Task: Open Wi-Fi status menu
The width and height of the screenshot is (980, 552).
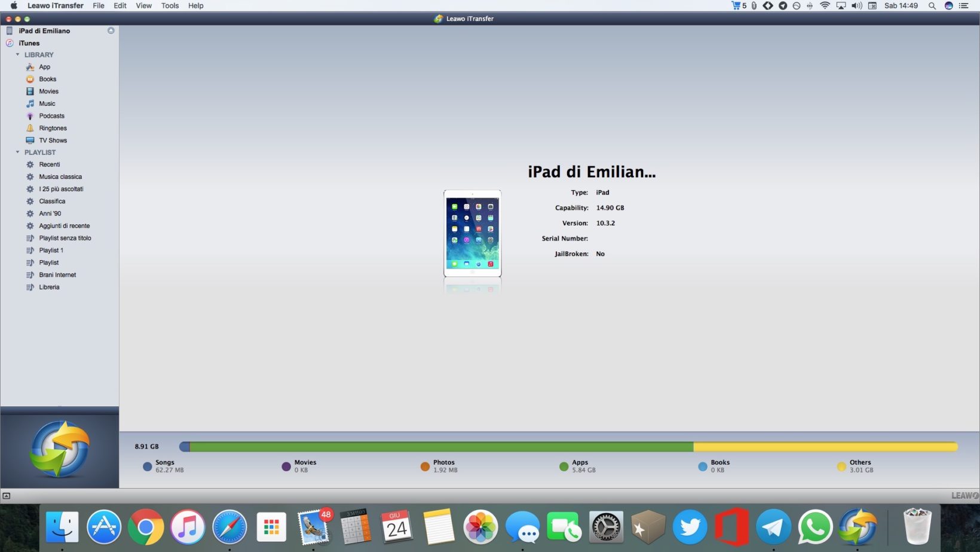Action: coord(825,5)
